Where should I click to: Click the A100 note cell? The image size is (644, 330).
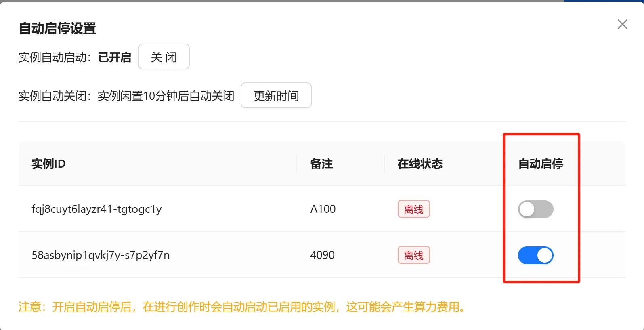(323, 209)
